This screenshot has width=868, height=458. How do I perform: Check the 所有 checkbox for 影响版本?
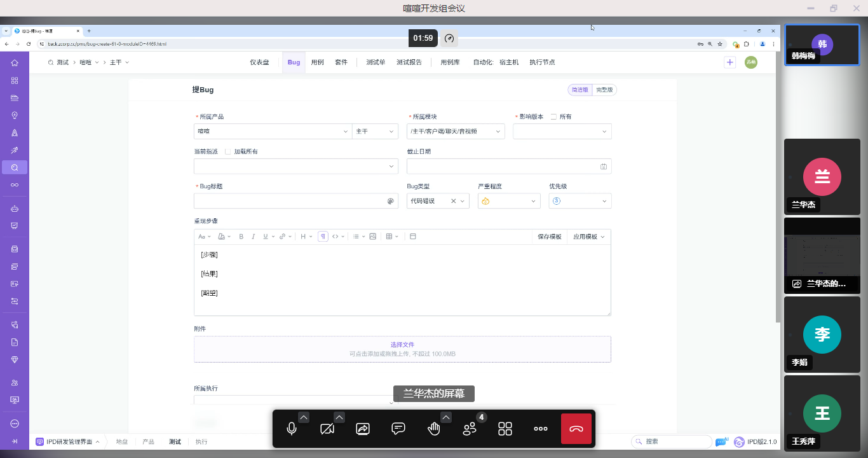click(553, 117)
